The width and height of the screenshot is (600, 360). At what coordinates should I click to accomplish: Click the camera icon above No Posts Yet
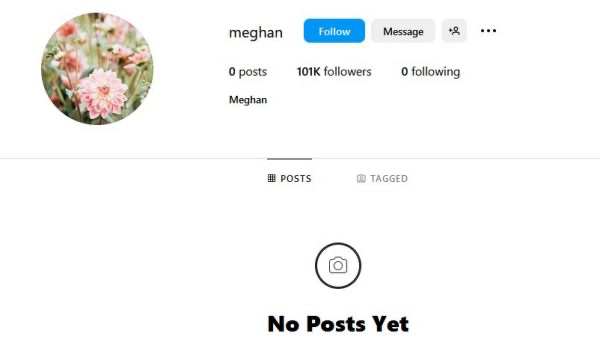[x=338, y=265]
